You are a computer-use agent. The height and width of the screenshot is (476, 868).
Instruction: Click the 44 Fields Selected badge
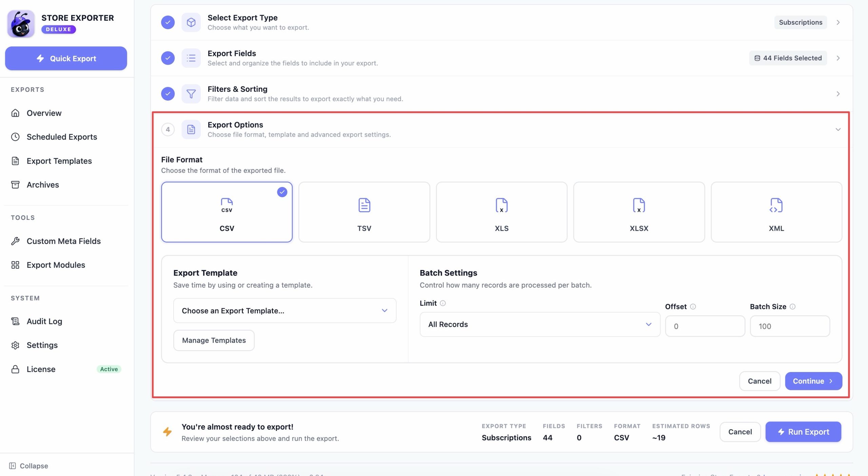point(788,58)
